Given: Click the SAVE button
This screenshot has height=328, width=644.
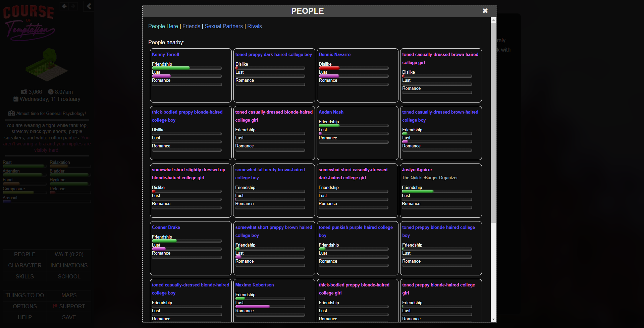Looking at the screenshot, I should [x=69, y=317].
